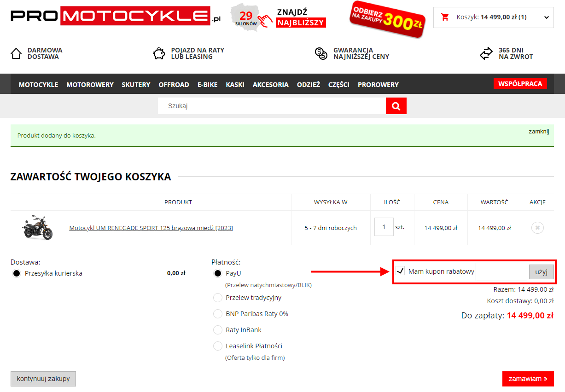Open the Motocykl UM Renegade Sport 125 link
This screenshot has width=565, height=392.
(x=151, y=228)
